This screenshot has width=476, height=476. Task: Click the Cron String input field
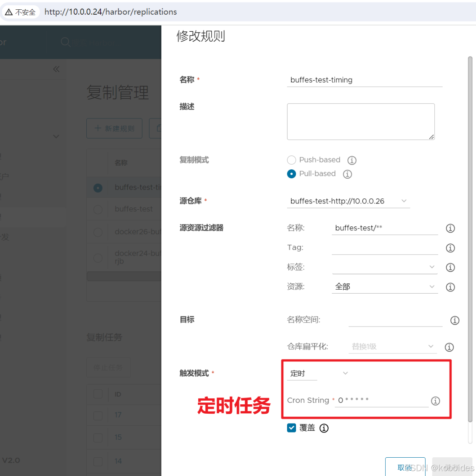point(381,401)
